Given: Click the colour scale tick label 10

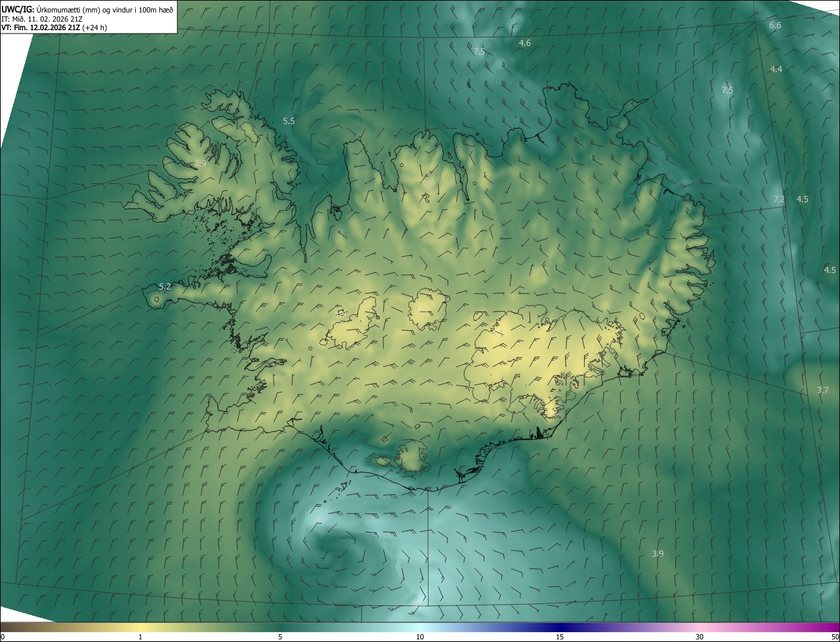Looking at the screenshot, I should coord(420,637).
